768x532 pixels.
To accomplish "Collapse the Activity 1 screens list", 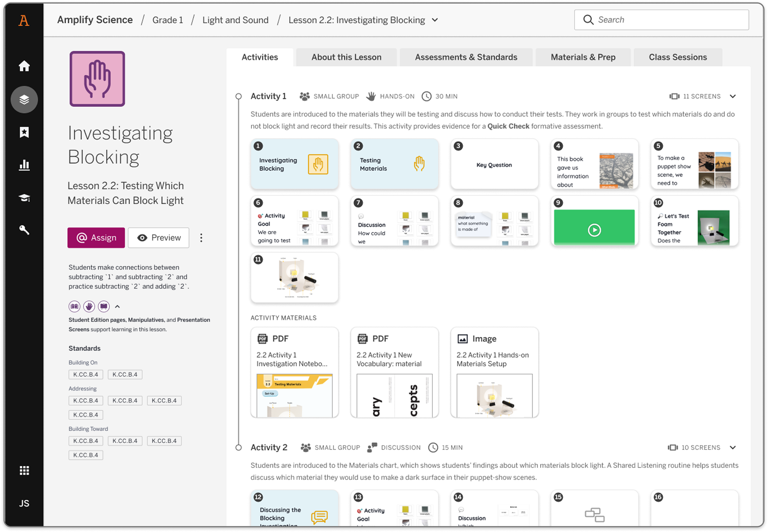I will (x=733, y=96).
